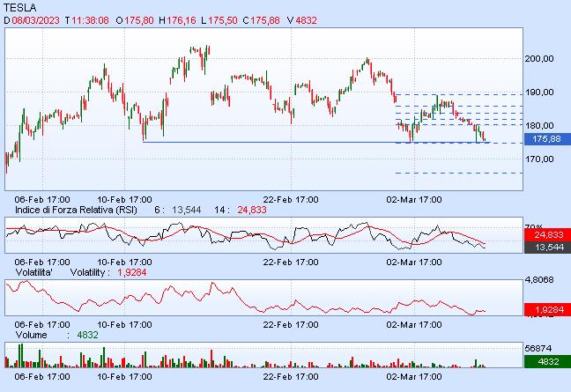Image resolution: width=571 pixels, height=392 pixels.
Task: Click 02-Mar 17:00 under volatility panel
Action: pyautogui.click(x=414, y=325)
